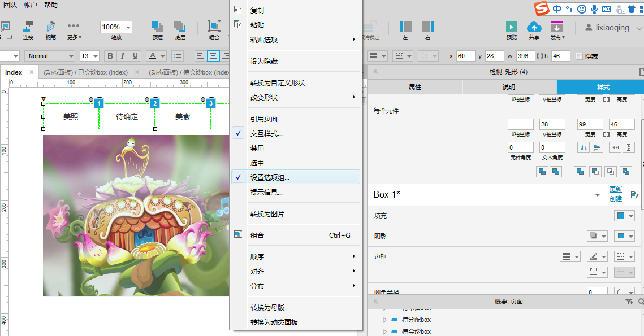644x336 pixels.
Task: Click the widget style manager icon
Action: click(x=634, y=194)
